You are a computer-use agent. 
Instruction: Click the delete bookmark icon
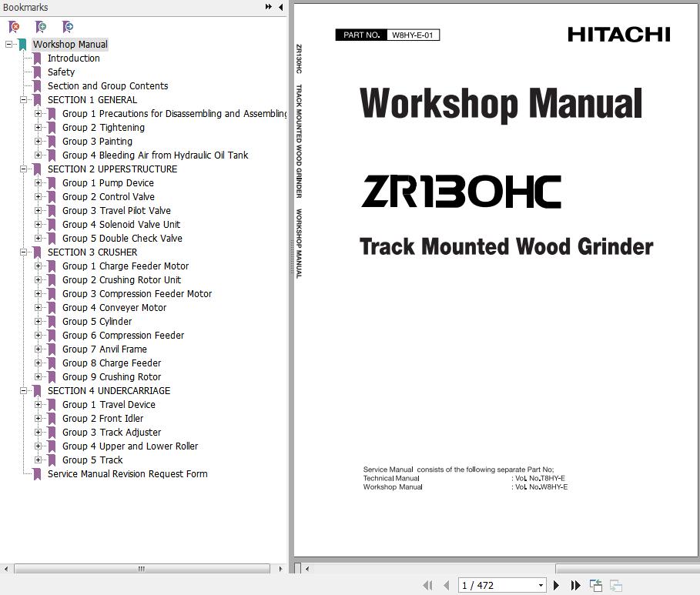15,27
